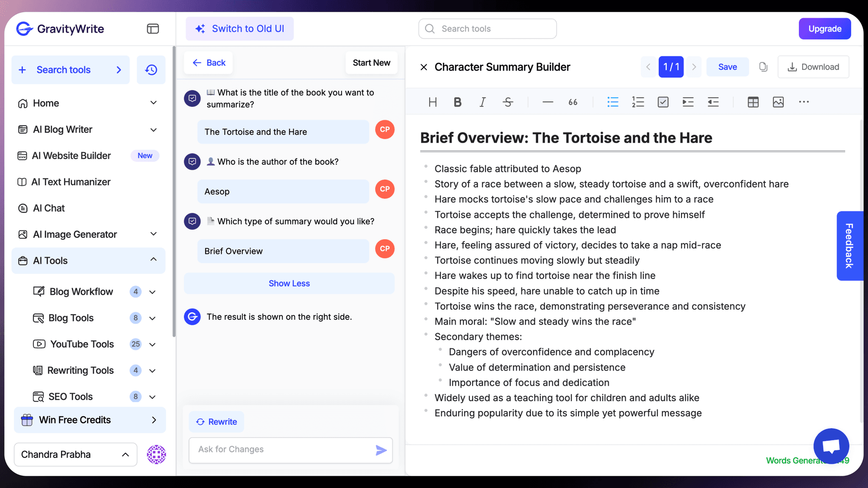Collapse the AI Tools section
Image resolution: width=868 pixels, height=488 pixels.
(x=153, y=260)
